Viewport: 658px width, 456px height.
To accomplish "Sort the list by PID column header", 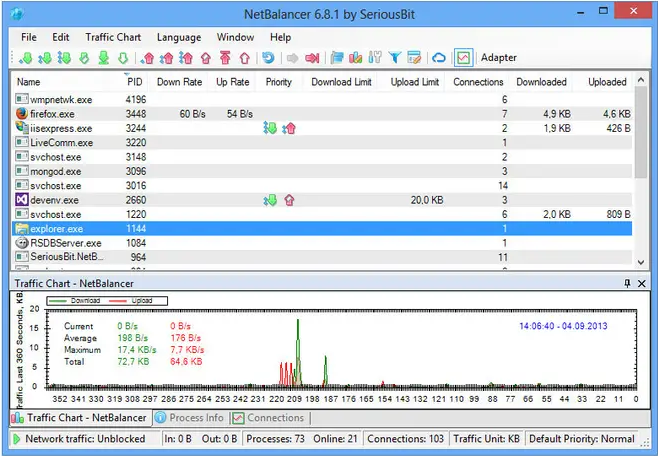I will point(136,82).
